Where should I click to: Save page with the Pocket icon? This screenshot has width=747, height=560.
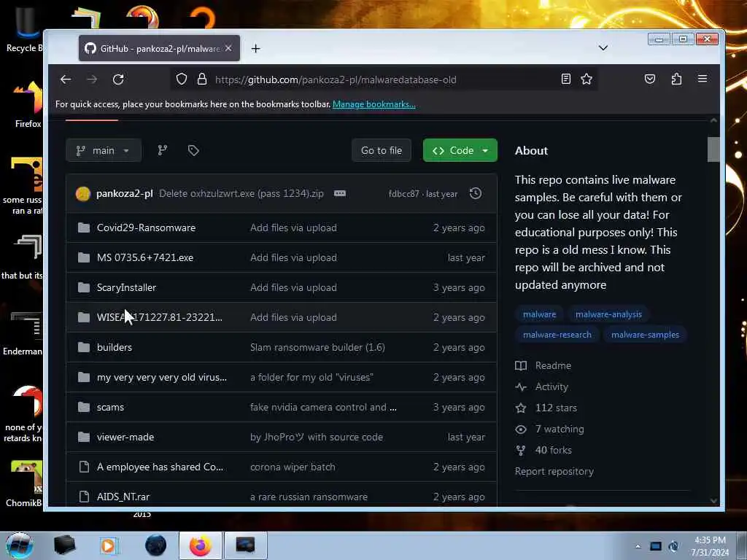[650, 79]
